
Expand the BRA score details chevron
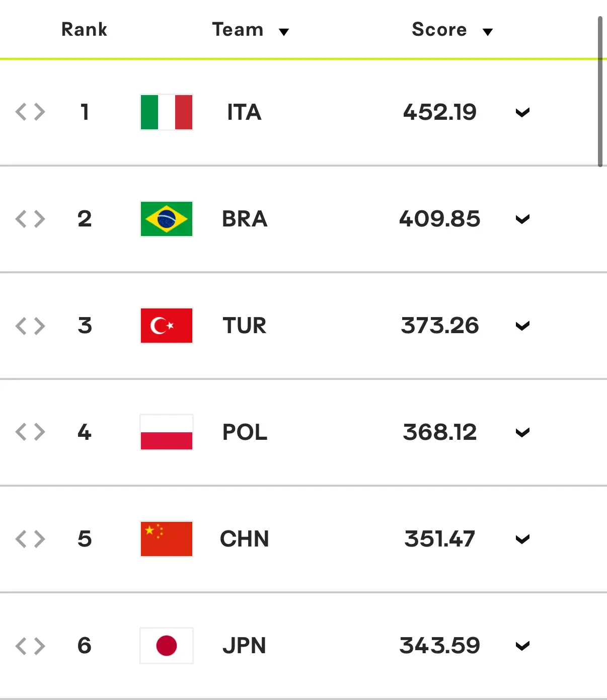[522, 219]
